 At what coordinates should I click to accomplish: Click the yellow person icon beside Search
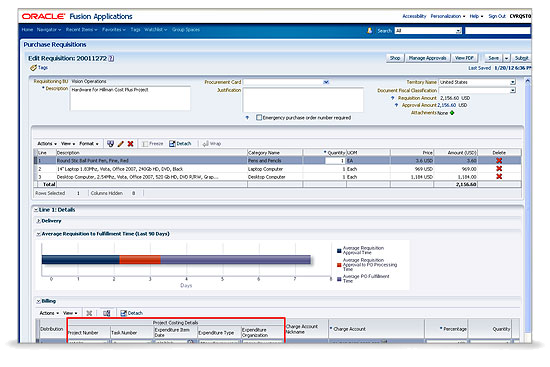(x=369, y=31)
